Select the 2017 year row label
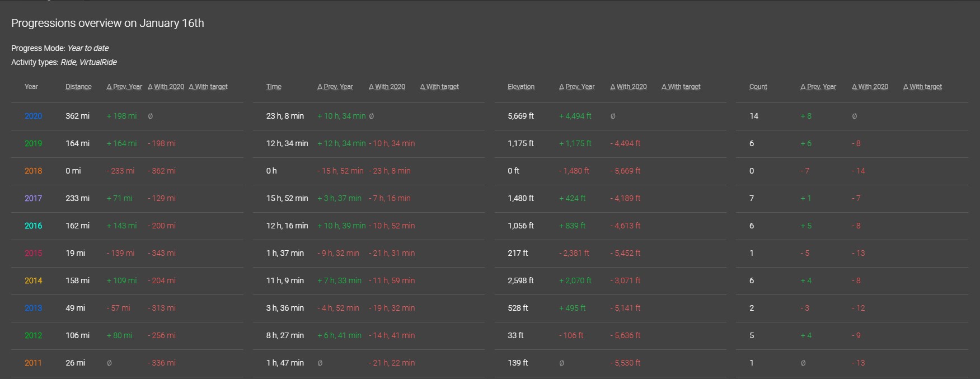980x379 pixels. click(33, 198)
